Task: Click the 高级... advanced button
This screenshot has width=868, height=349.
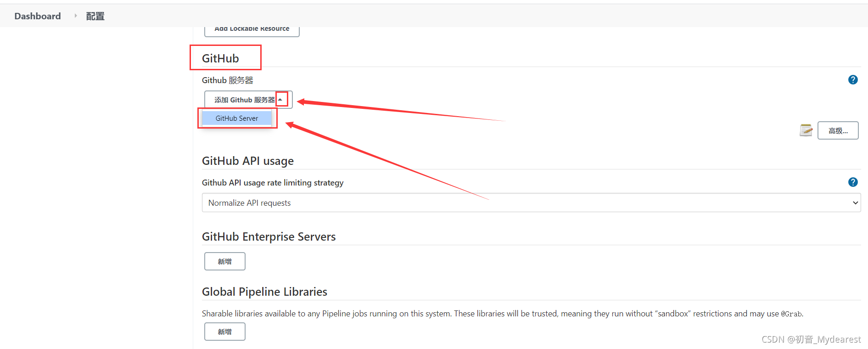Action: coord(838,130)
